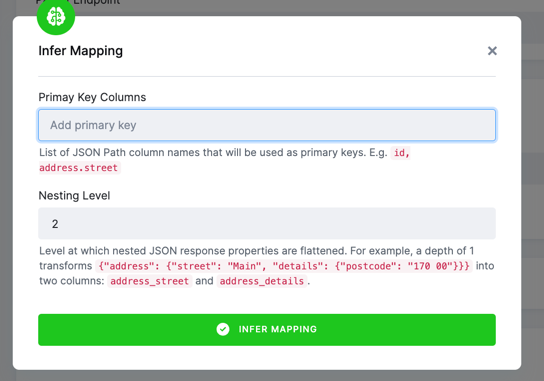Click the JSON address example code snippet
The width and height of the screenshot is (544, 381).
click(x=284, y=266)
